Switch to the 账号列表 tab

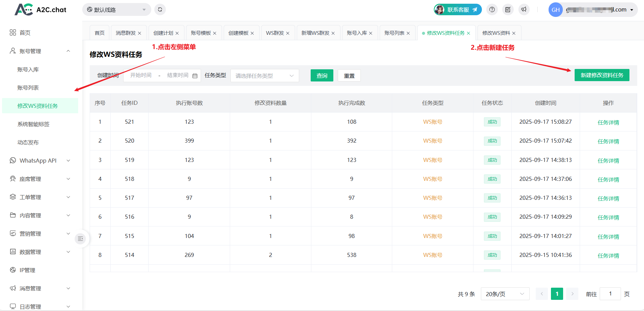point(394,33)
